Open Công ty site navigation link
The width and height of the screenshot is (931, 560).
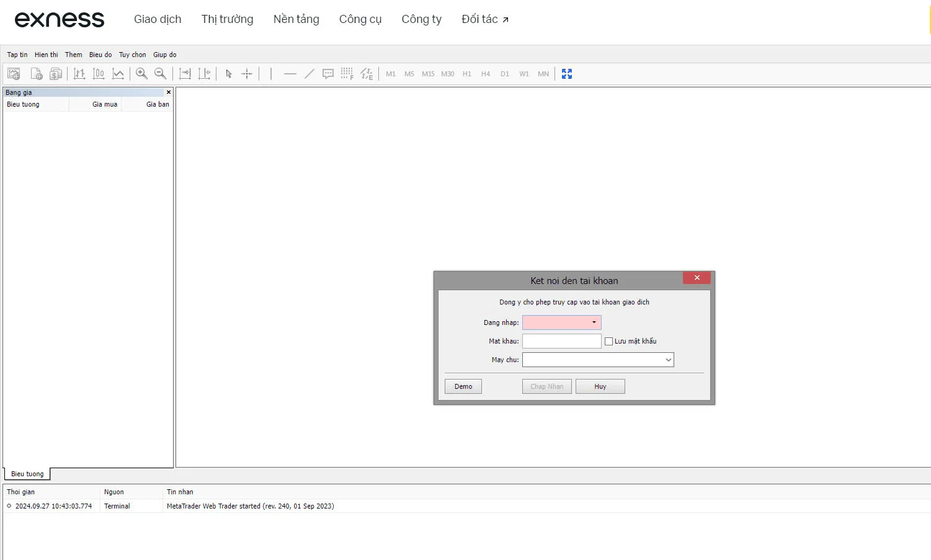coord(422,19)
